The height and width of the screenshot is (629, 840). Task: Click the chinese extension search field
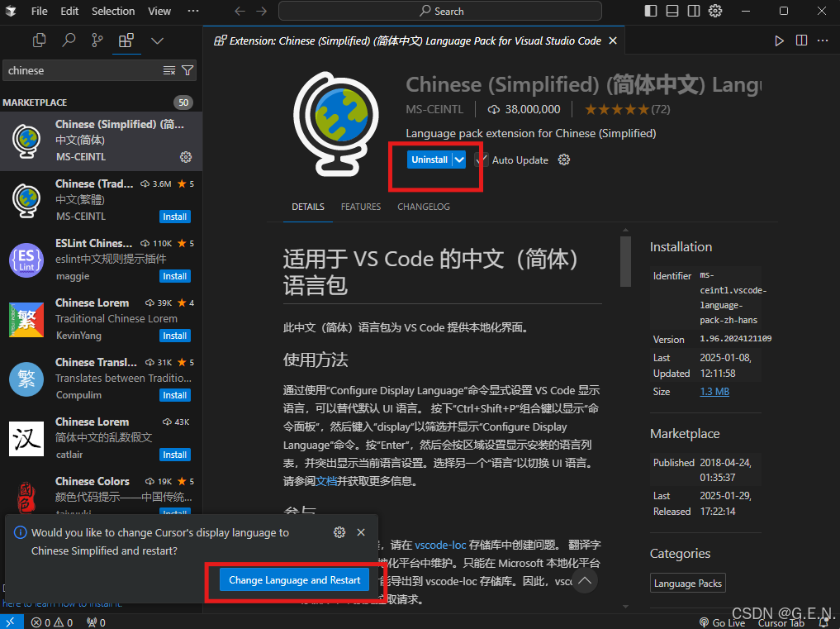click(x=83, y=70)
